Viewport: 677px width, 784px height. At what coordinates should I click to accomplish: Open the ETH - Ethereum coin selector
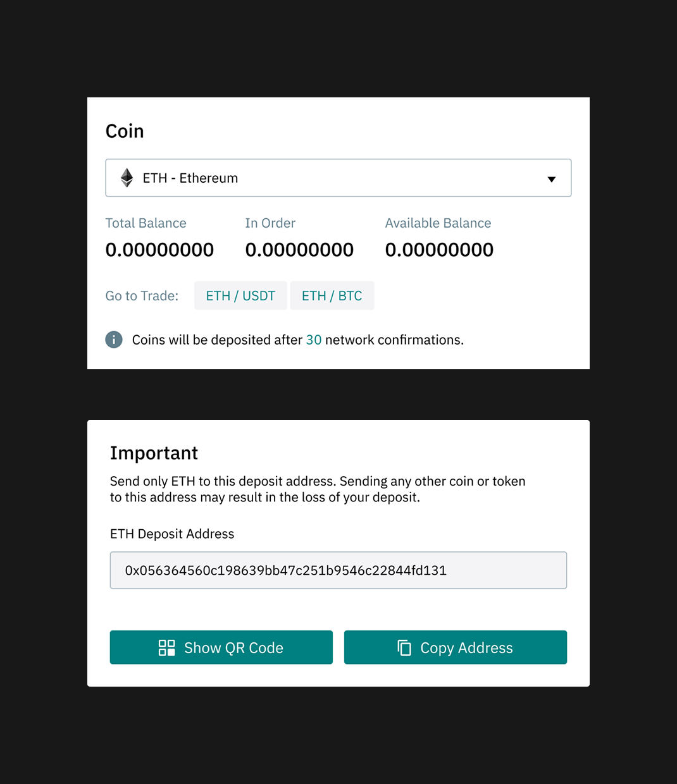click(338, 178)
